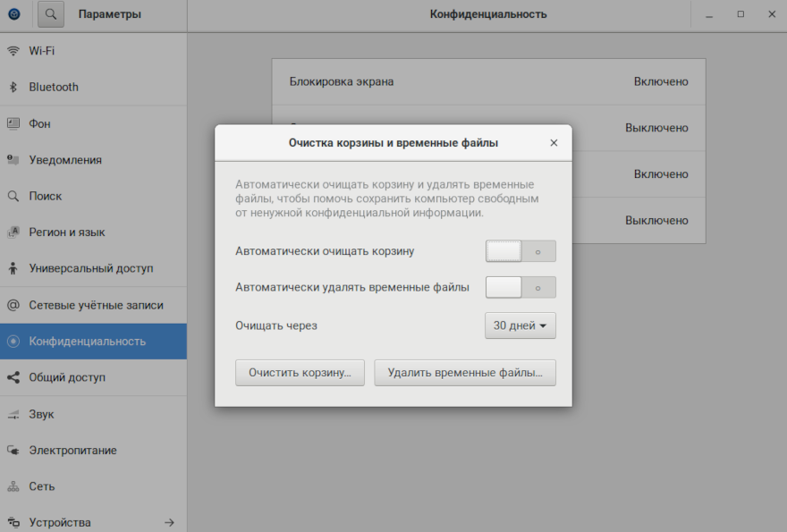Viewport: 787px width, 532px height.
Task: Click the Wi-Fi icon in sidebar
Action: (13, 51)
